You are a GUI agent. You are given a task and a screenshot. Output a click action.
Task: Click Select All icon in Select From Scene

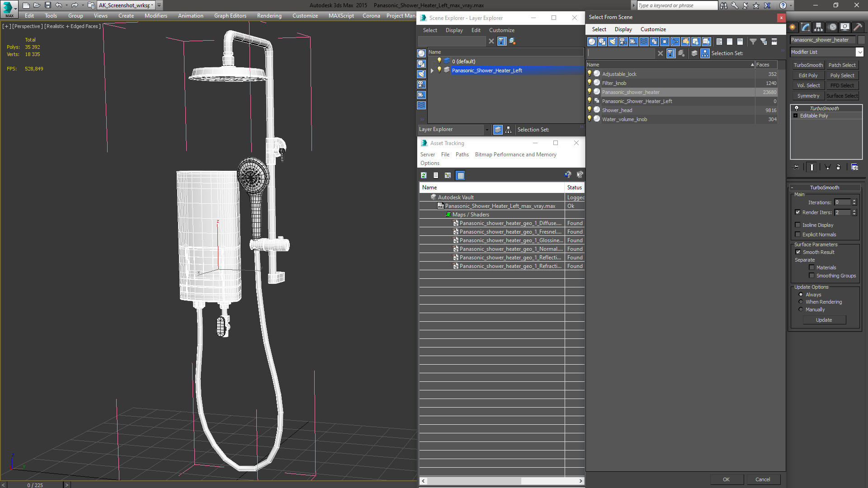(x=719, y=42)
